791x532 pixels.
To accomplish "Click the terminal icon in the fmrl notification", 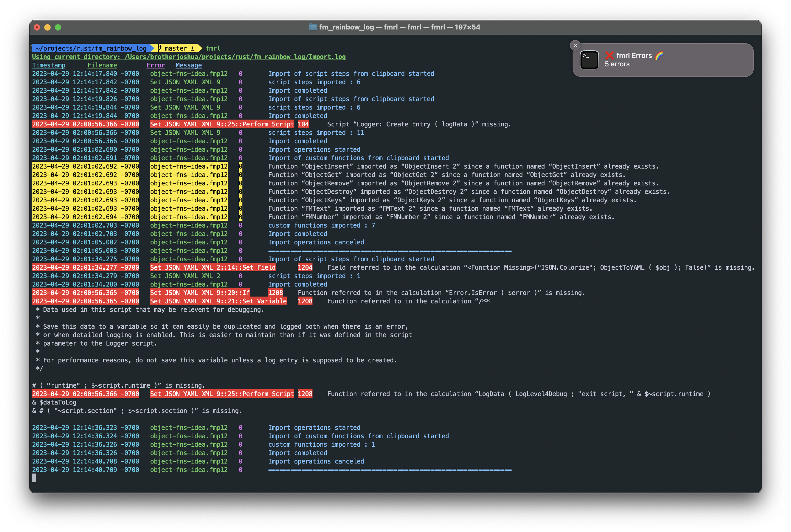I will (589, 60).
